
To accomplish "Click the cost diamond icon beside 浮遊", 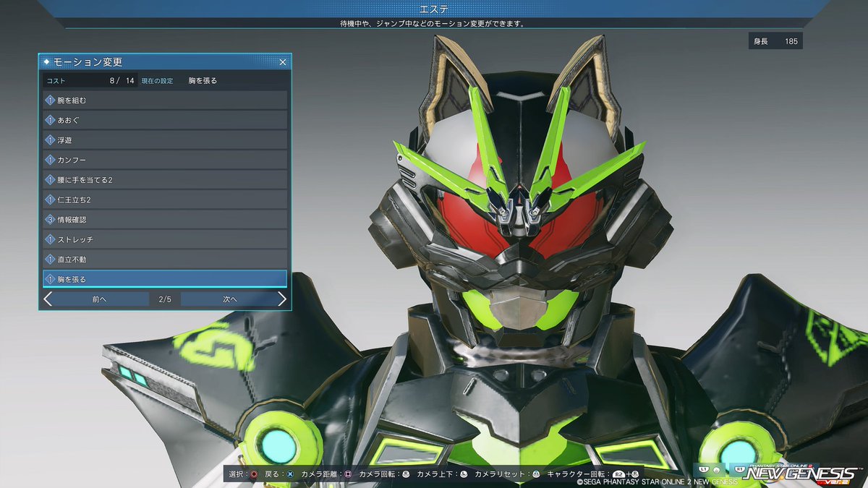I will (50, 140).
